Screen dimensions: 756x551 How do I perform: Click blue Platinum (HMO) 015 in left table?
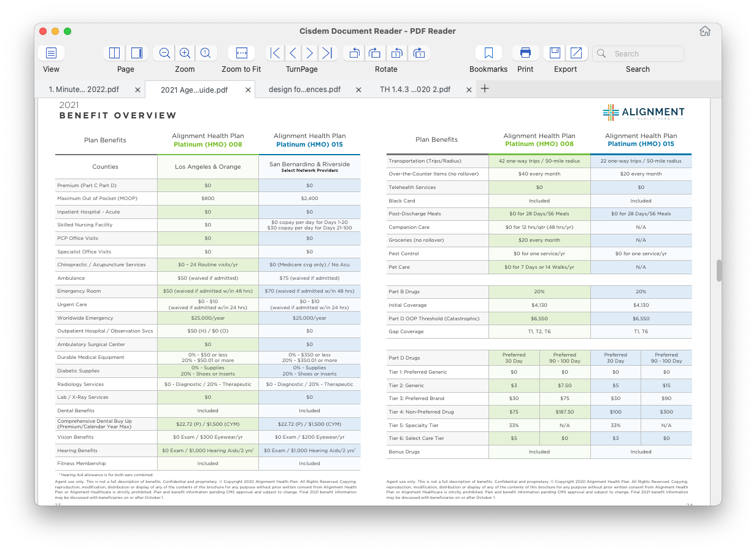pos(309,144)
